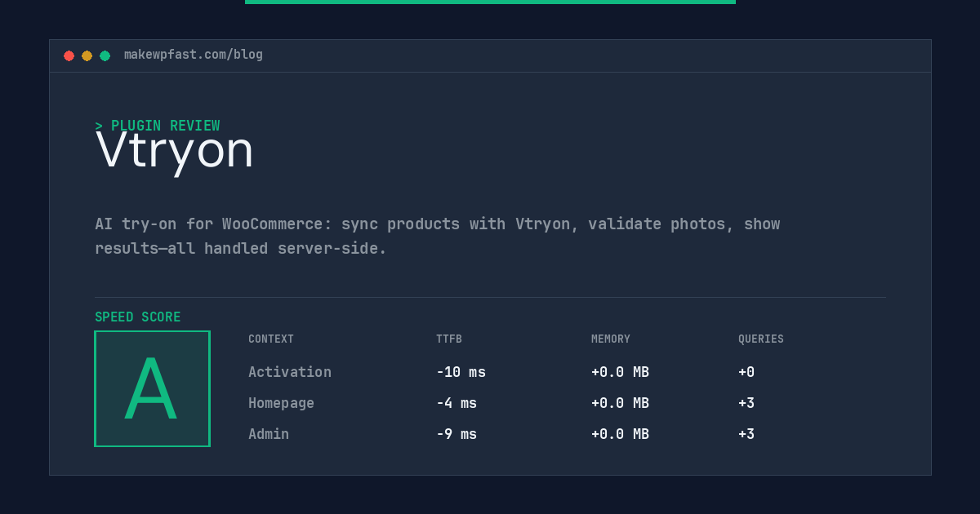
Task: Select the Homepage row label
Action: click(x=281, y=403)
